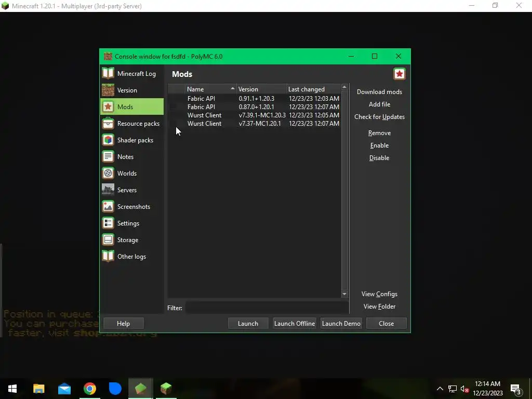This screenshot has width=532, height=399.
Task: Open taskbar clock and date
Action: click(487, 389)
